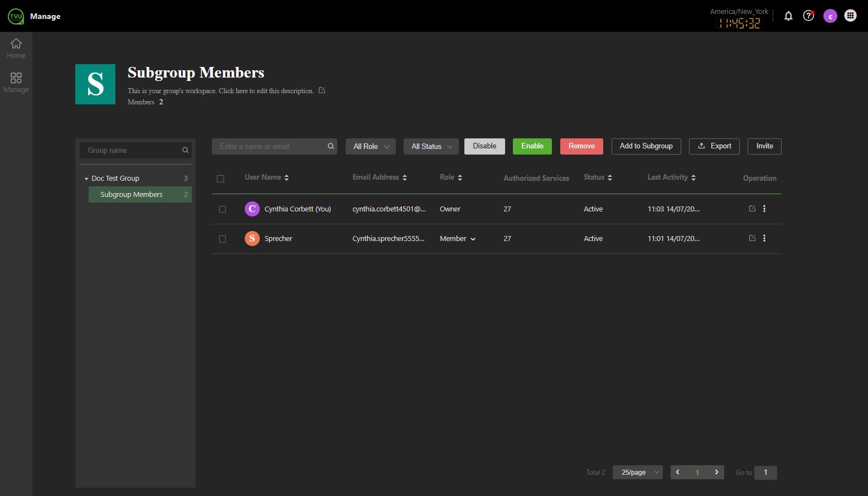The image size is (868, 496).
Task: Click Last Activity 11:01 14/07/20...
Action: pos(673,238)
